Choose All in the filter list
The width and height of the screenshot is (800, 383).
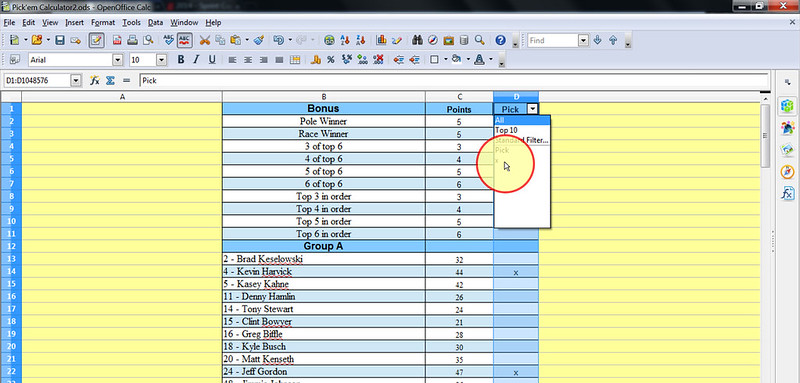pyautogui.click(x=522, y=120)
